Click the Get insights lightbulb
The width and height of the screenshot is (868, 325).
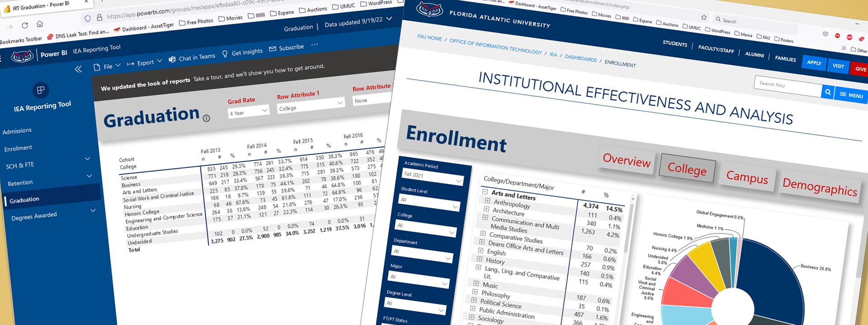225,54
